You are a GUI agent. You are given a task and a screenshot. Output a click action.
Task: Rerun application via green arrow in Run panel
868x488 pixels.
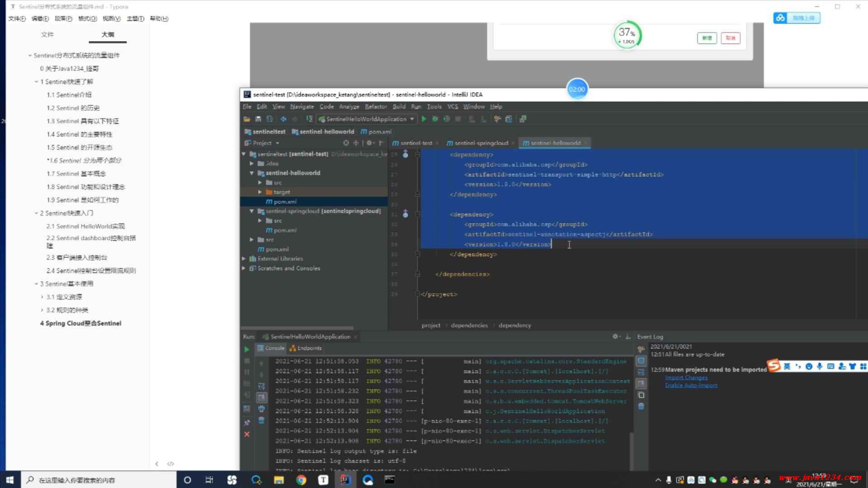coord(246,349)
